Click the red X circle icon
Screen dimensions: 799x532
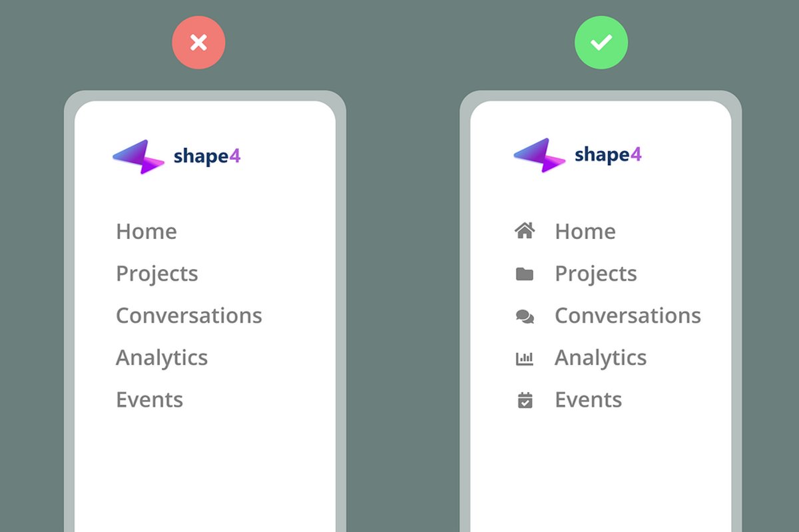[x=198, y=43]
